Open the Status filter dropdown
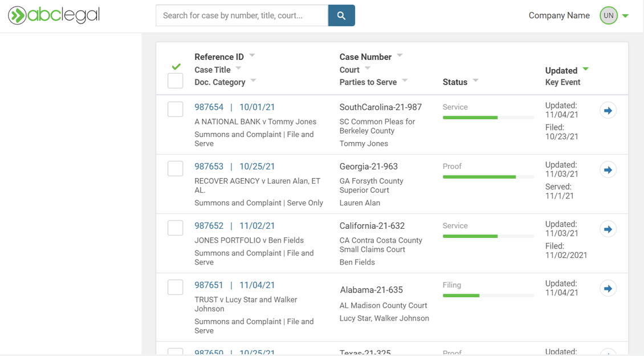 pyautogui.click(x=475, y=81)
